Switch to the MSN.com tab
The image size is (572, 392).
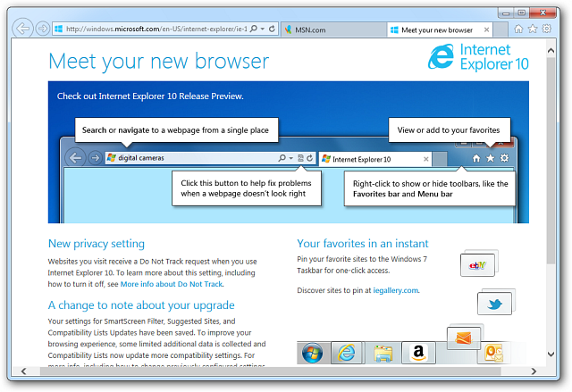click(333, 29)
